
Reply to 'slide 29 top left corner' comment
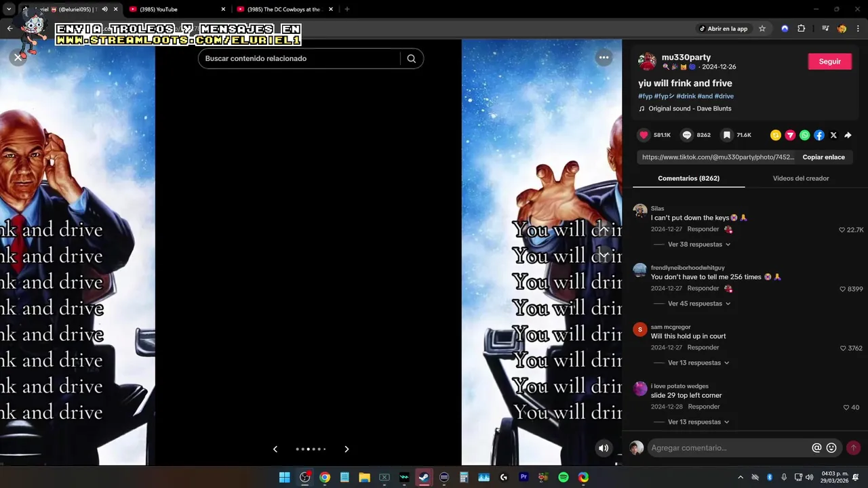704,407
